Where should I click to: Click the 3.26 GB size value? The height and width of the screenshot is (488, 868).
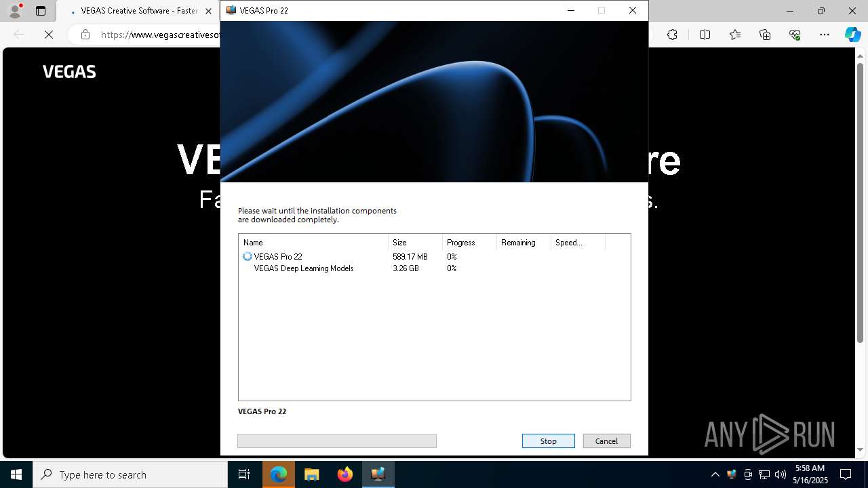[406, 268]
